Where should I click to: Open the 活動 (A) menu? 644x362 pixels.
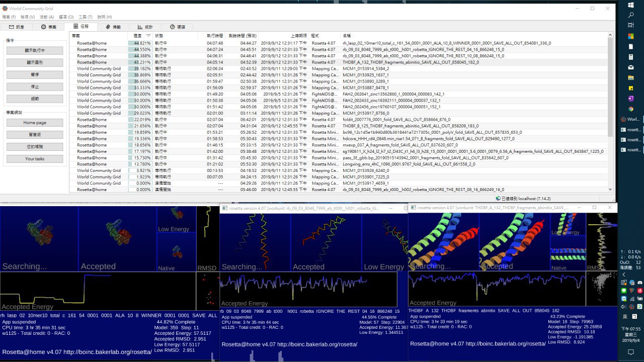point(47,17)
